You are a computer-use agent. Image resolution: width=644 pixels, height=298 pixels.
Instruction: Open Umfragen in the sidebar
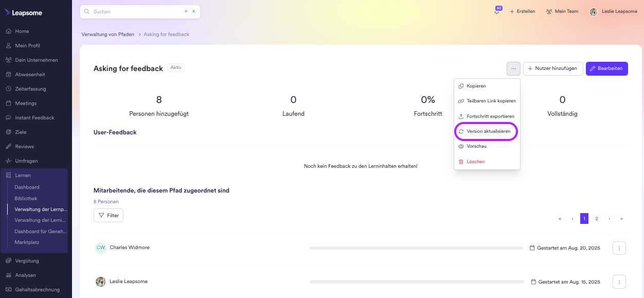tap(26, 161)
